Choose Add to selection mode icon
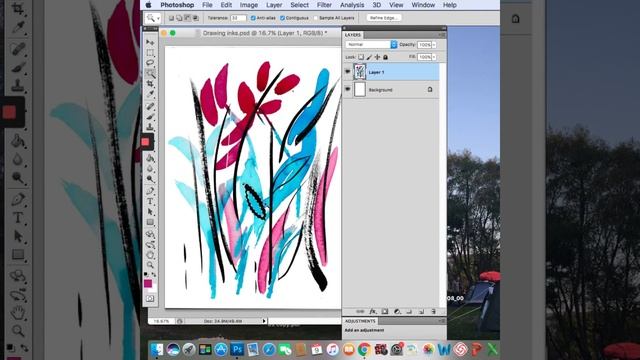 coord(179,18)
